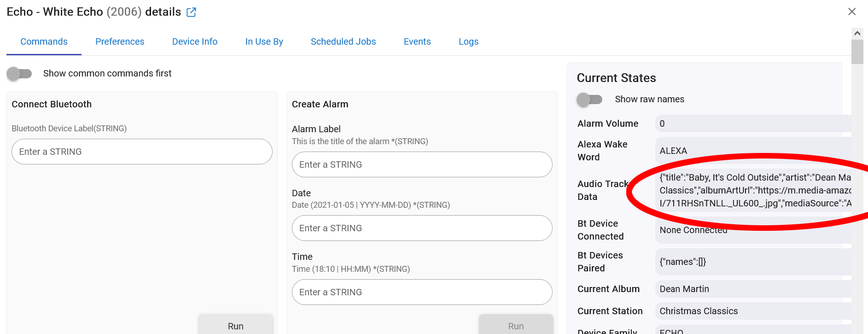View the Scheduled Jobs tab
The width and height of the screenshot is (868, 334).
[x=343, y=41]
